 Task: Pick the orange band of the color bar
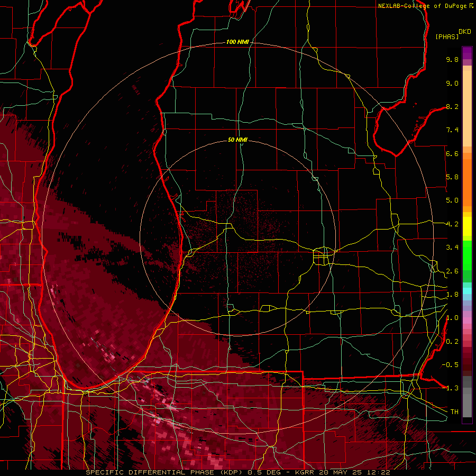tap(467, 182)
